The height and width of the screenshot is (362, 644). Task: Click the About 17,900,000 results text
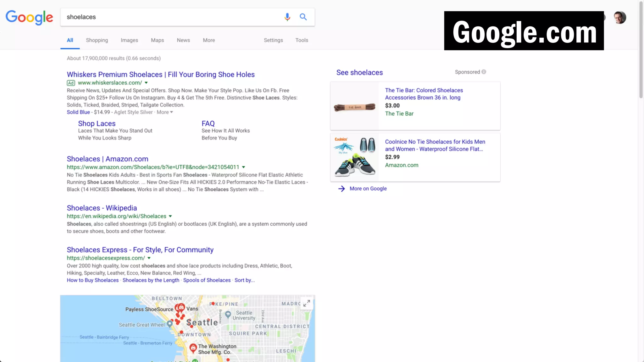tap(114, 58)
